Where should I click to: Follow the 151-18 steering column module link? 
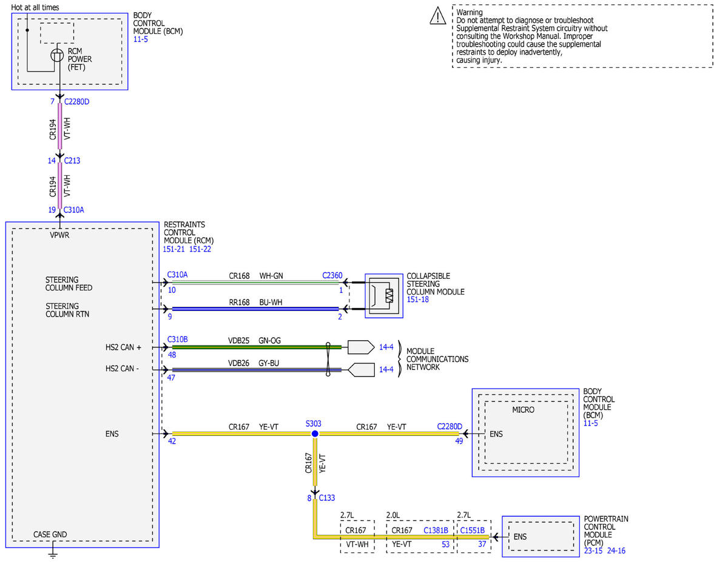coord(418,299)
